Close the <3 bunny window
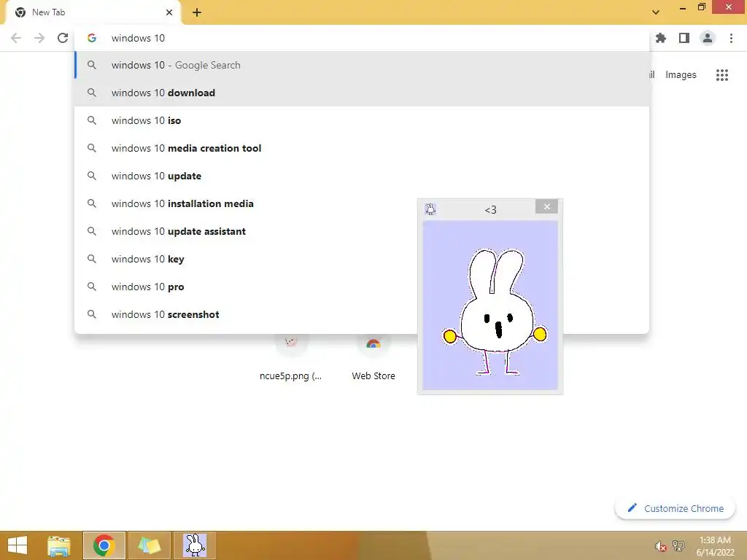Screen dimensions: 747x560 (x=546, y=206)
